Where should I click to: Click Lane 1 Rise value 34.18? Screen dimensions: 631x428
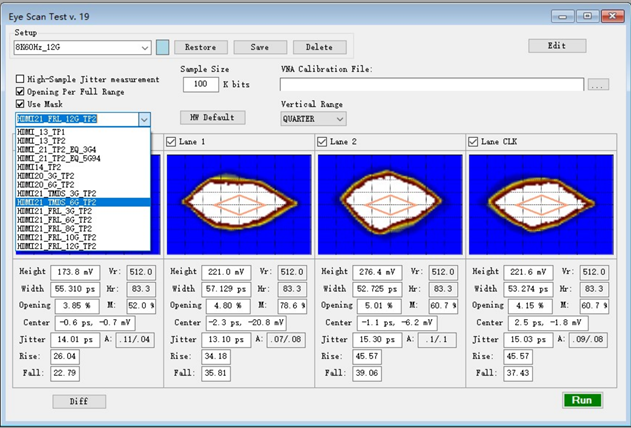coord(216,357)
